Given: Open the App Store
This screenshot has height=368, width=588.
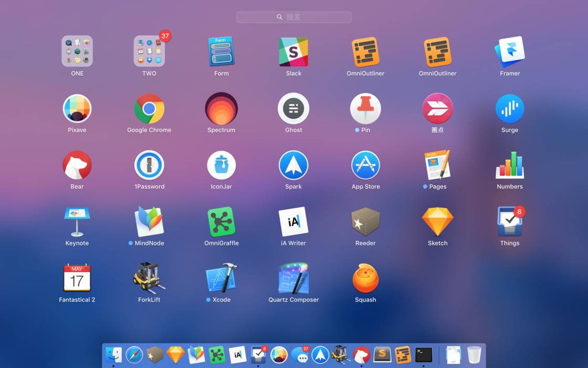Looking at the screenshot, I should pyautogui.click(x=365, y=165).
